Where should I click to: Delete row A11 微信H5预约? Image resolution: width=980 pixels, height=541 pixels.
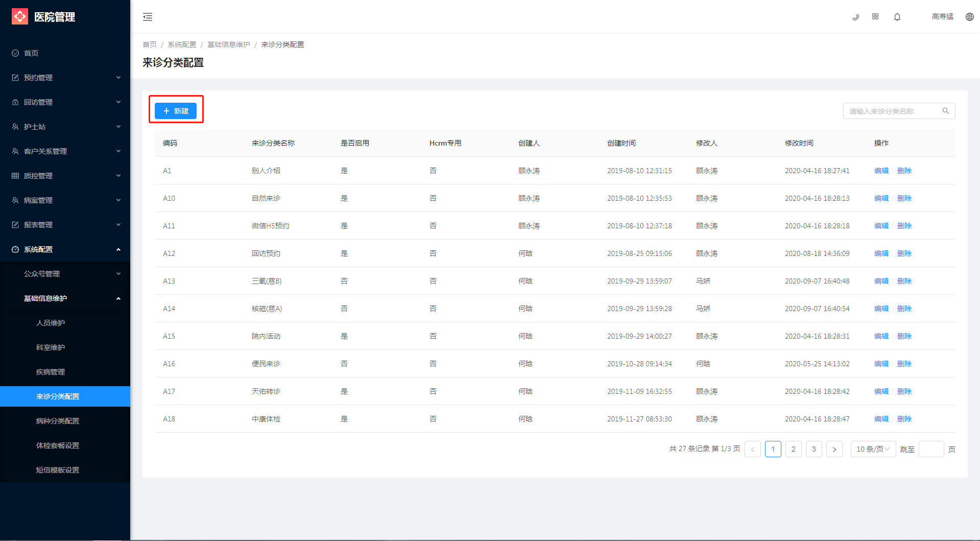904,226
